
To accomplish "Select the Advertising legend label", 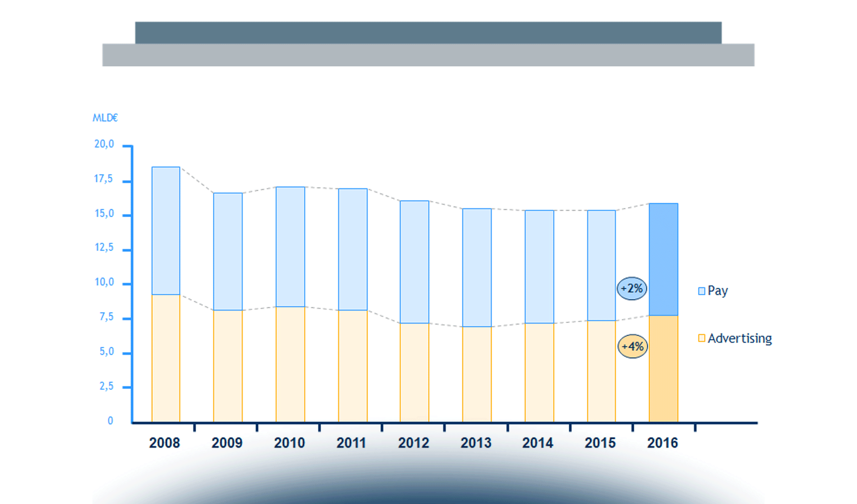I will coord(740,338).
